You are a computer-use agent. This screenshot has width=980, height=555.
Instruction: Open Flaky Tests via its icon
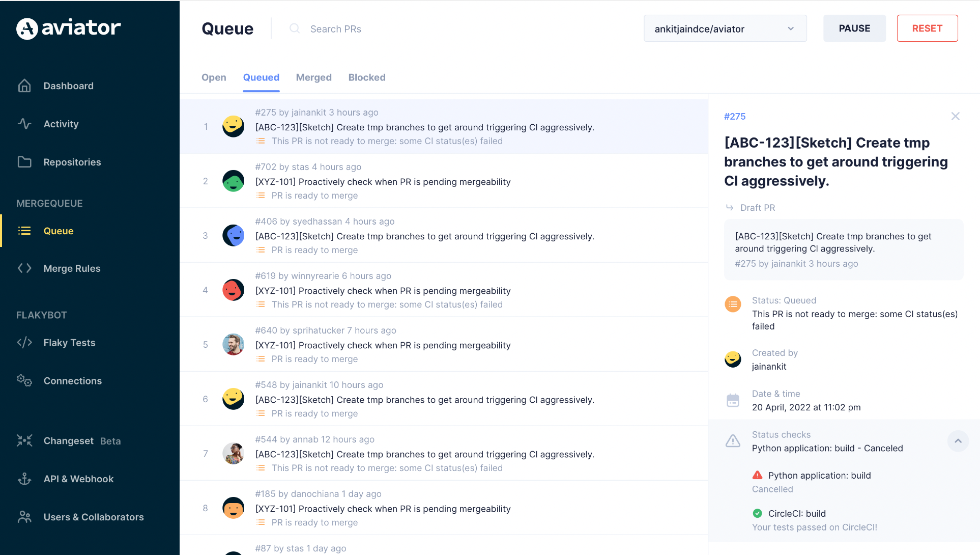pyautogui.click(x=24, y=343)
